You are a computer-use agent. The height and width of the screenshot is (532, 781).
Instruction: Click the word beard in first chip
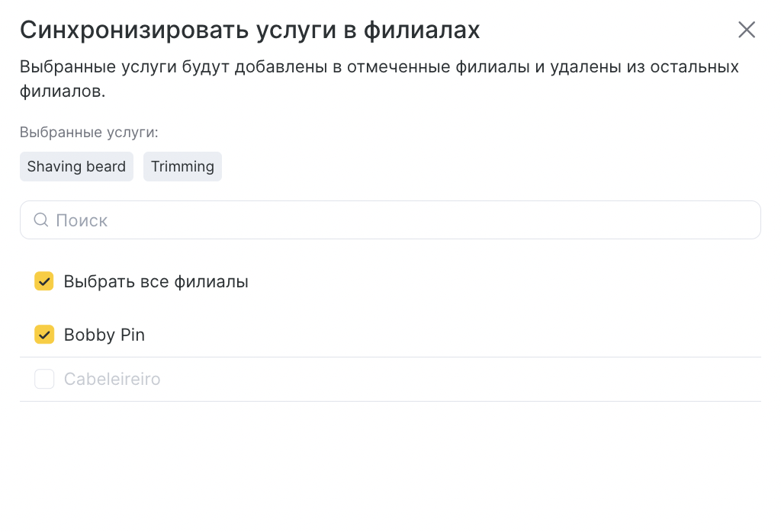[x=105, y=166]
